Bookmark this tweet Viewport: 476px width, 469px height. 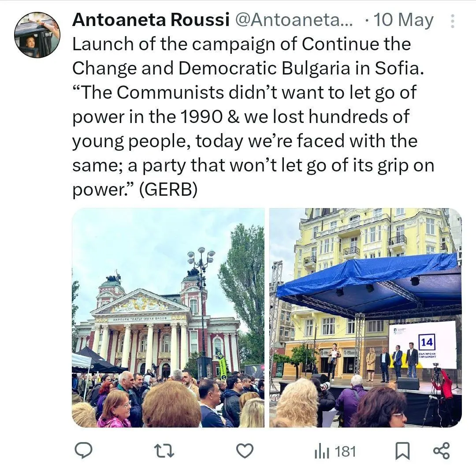tap(402, 451)
